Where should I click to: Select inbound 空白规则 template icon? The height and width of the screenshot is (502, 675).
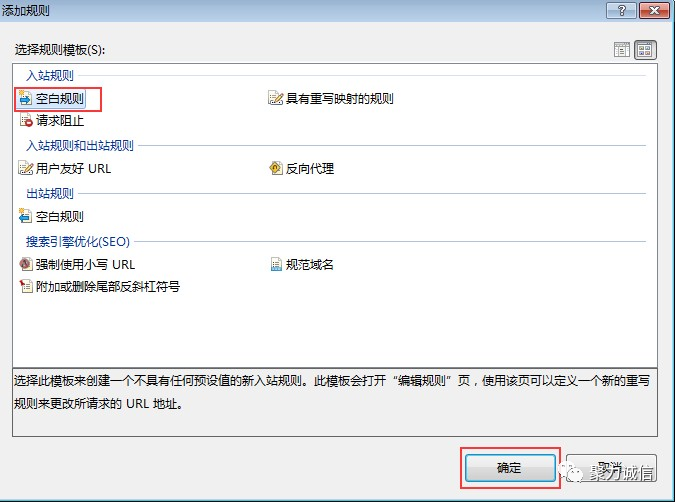pos(25,98)
